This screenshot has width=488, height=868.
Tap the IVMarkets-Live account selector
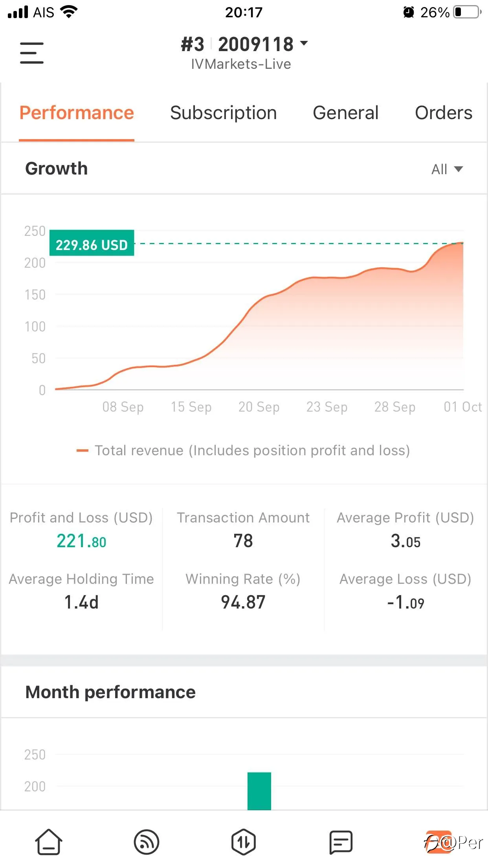(241, 64)
